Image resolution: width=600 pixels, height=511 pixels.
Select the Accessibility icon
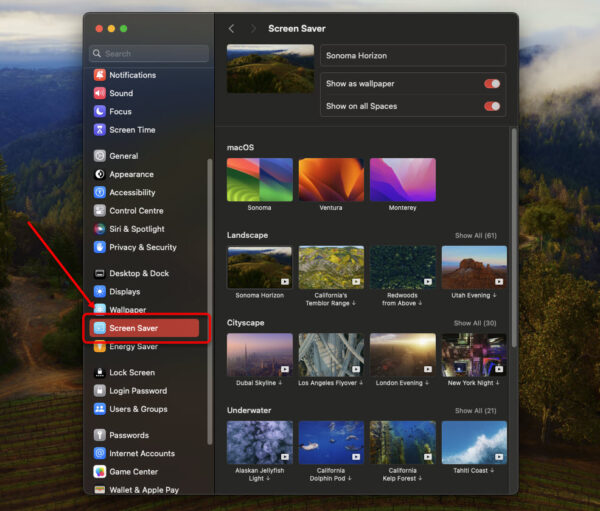point(99,192)
